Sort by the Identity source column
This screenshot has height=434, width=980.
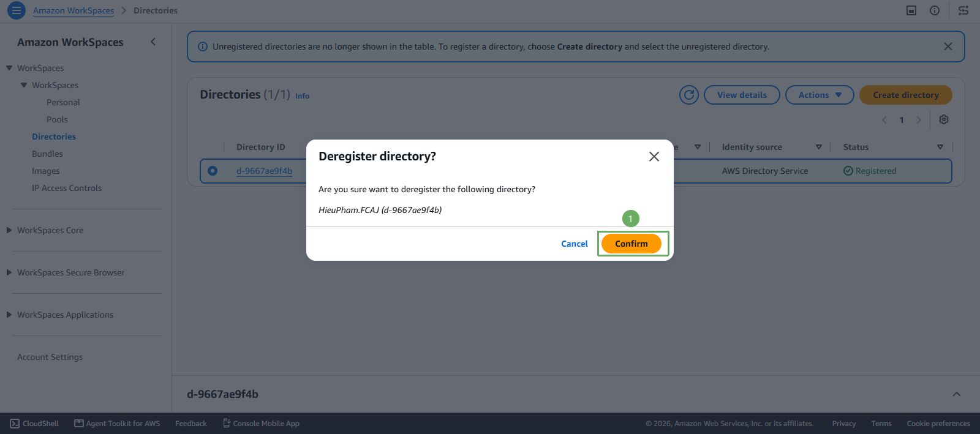coord(819,147)
